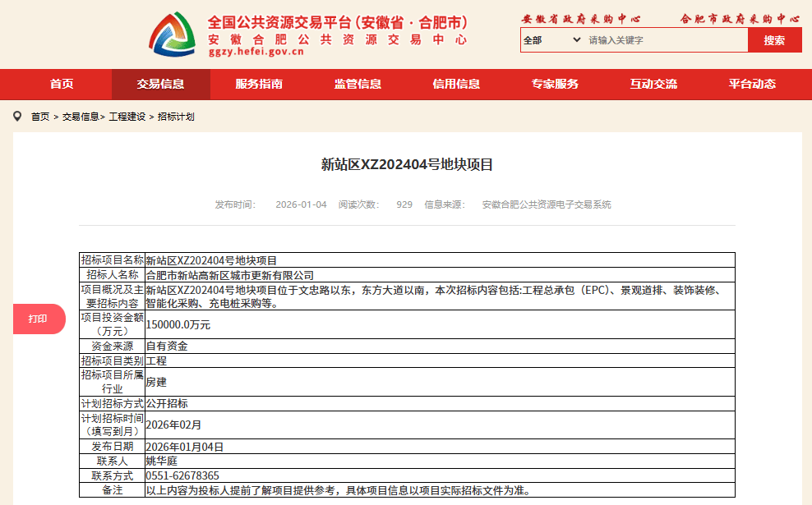812x505 pixels.
Task: Open the 安徽省政府采购中心 link
Action: coord(581,18)
